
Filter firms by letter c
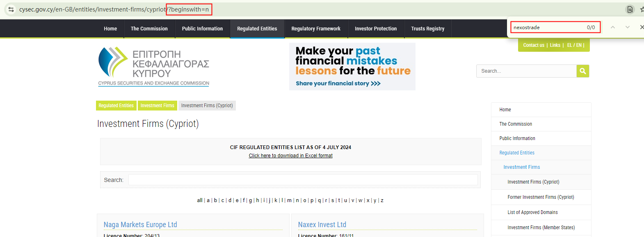pos(223,200)
